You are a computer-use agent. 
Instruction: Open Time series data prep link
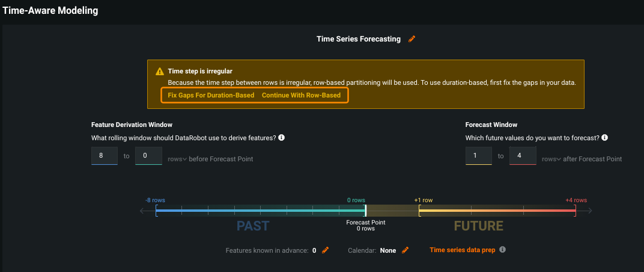(x=462, y=250)
